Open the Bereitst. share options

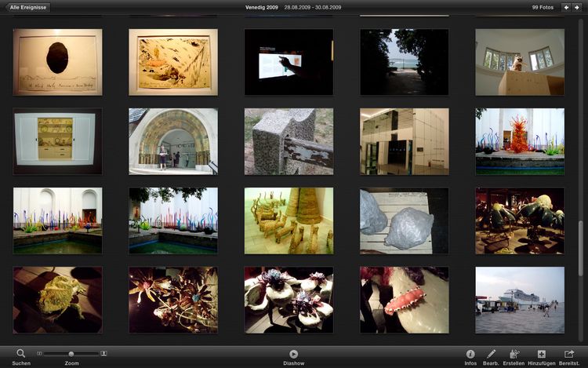coord(569,354)
